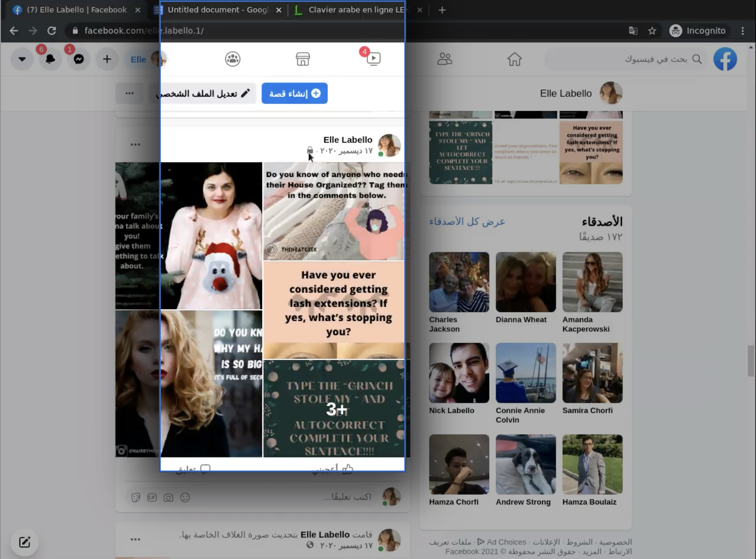Image resolution: width=756 pixels, height=559 pixels.
Task: Go back to the previous page
Action: [x=14, y=31]
